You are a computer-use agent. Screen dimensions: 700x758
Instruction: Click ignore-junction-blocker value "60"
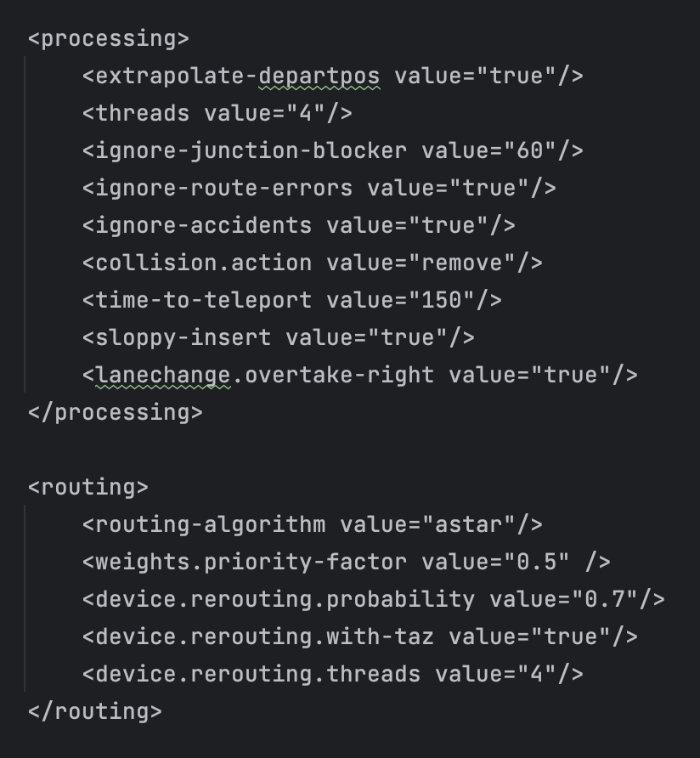[x=529, y=150]
